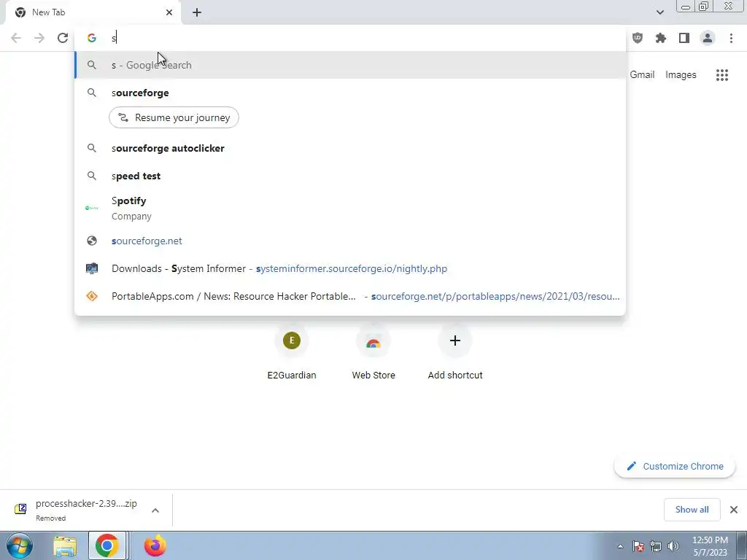Click the browser back arrow
747x560 pixels.
tap(16, 38)
